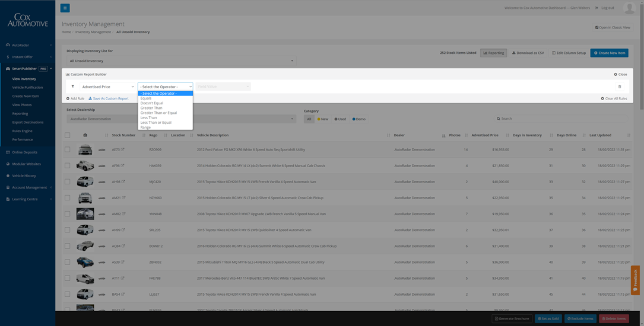644x326 pixels.
Task: Open external link icon beside AS39
Action: click(x=122, y=262)
